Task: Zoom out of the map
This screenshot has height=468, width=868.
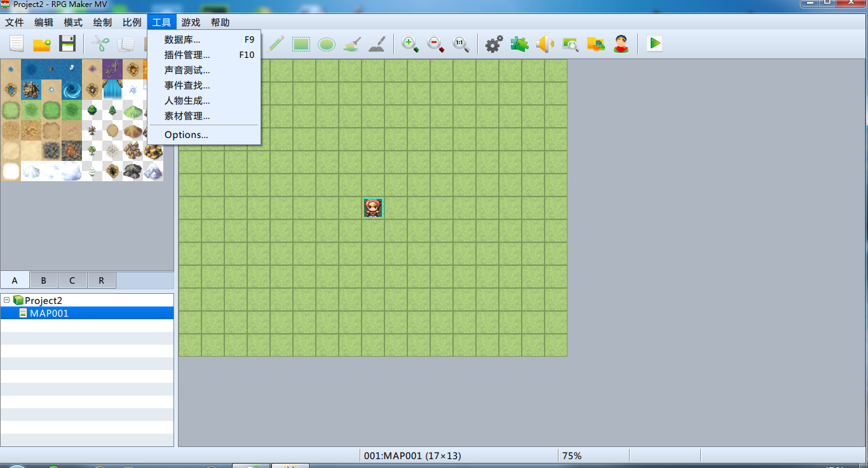Action: pos(436,44)
